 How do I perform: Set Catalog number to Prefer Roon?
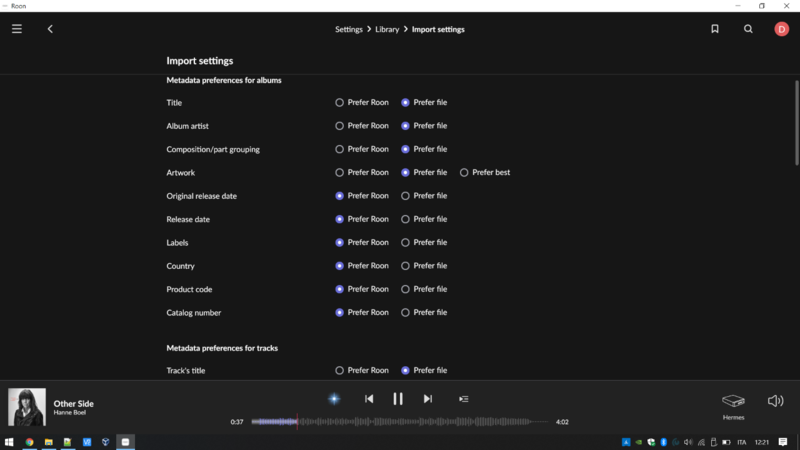362,313
